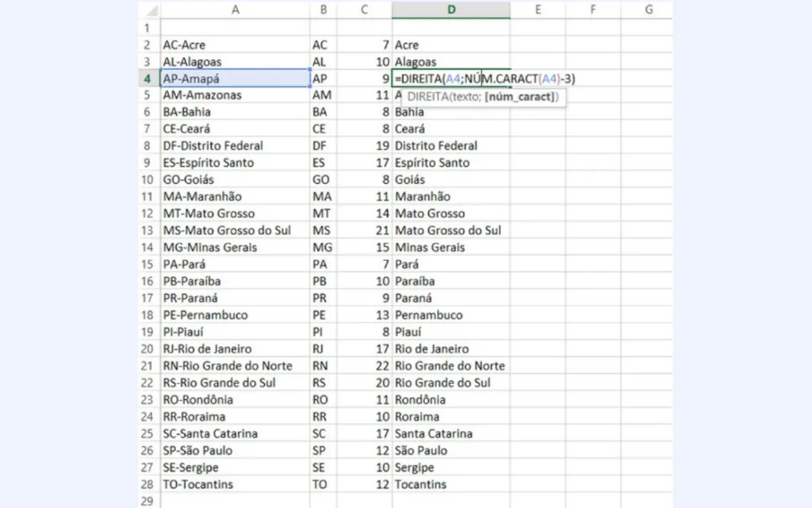Select column C header
Viewport: 812px width, 508px height.
(364, 10)
